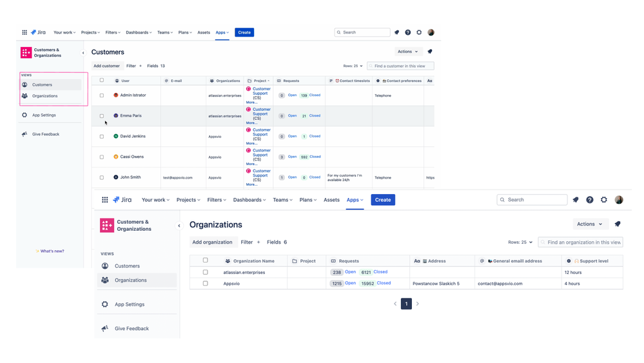Click plus icon next to Organizations Filter
Image resolution: width=644 pixels, height=363 pixels.
(259, 242)
